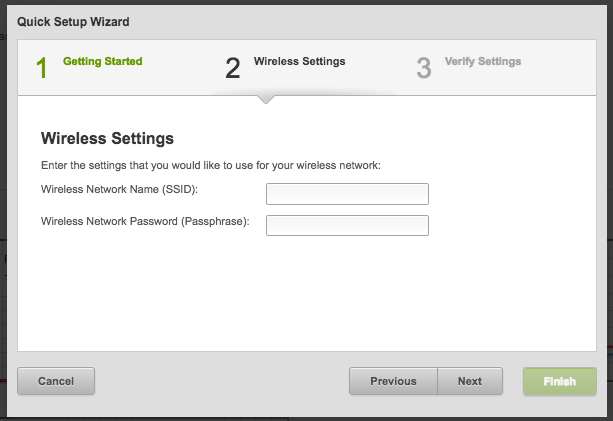Click the Wireless Network Name (SSID) label
The height and width of the screenshot is (421, 613).
point(120,189)
